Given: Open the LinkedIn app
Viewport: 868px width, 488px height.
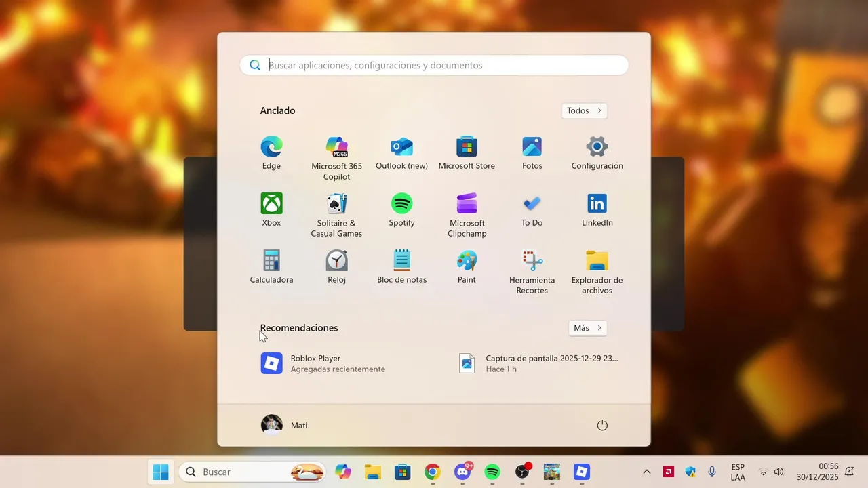Looking at the screenshot, I should (x=597, y=210).
